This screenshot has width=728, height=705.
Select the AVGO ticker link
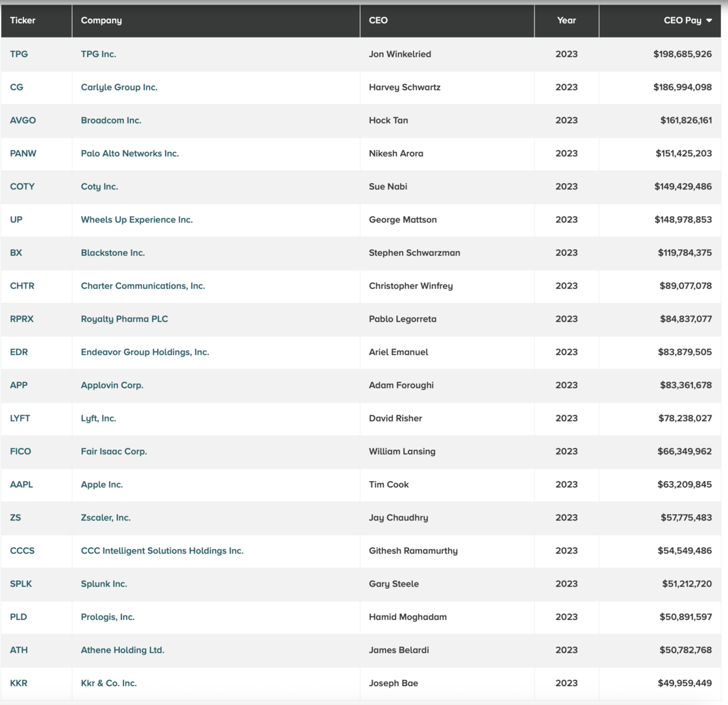(23, 120)
